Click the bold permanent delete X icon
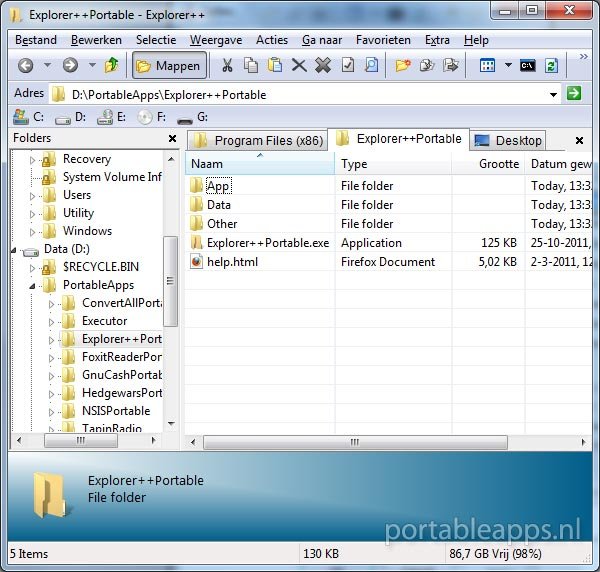Image resolution: width=600 pixels, height=572 pixels. click(323, 65)
